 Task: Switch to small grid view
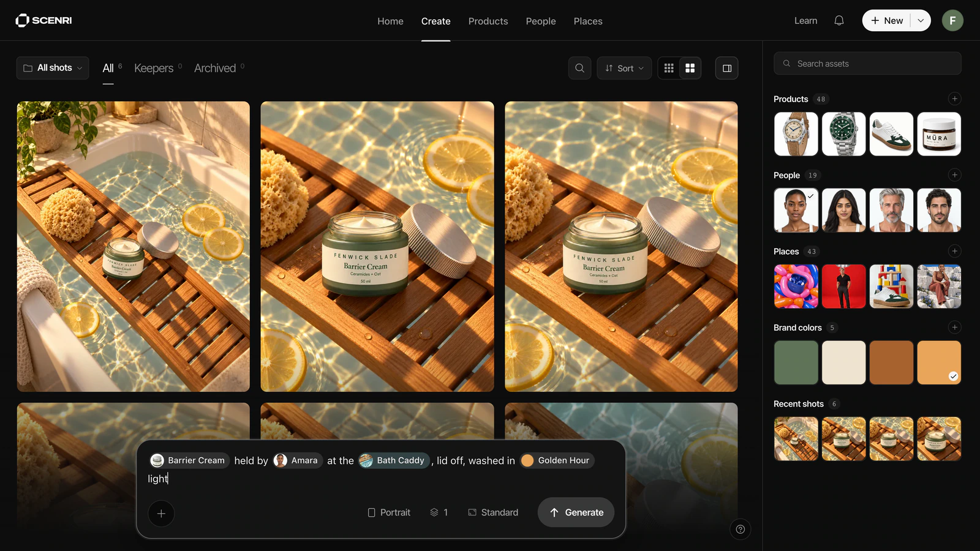point(669,68)
